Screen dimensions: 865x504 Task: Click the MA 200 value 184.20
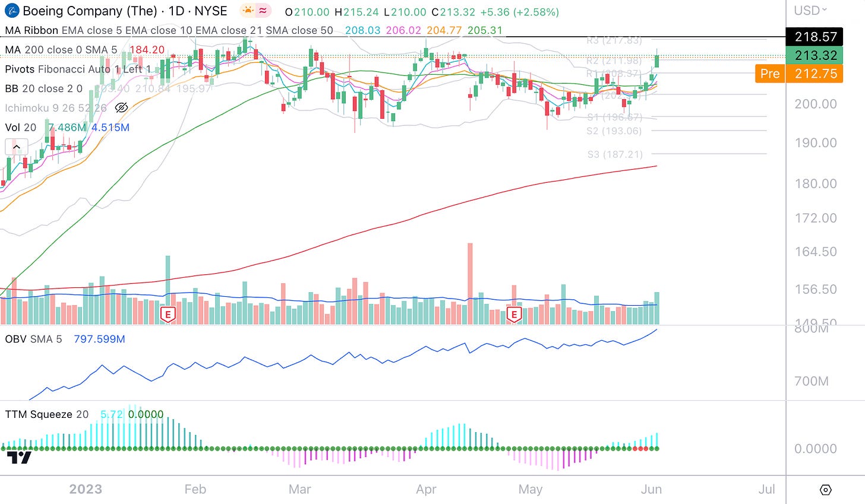point(147,49)
